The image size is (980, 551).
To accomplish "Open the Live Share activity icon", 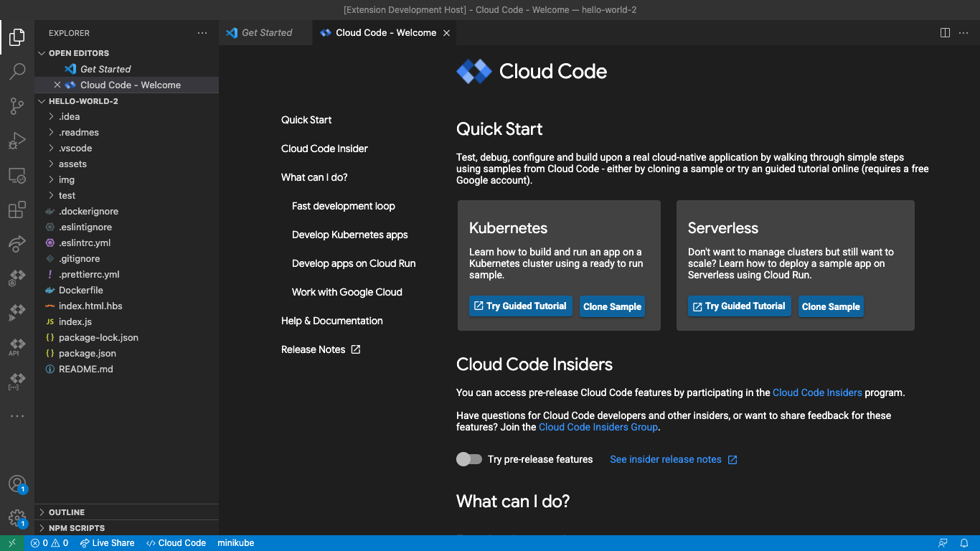I will [x=17, y=244].
